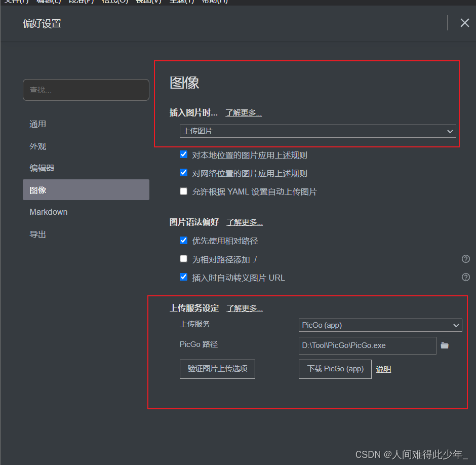Open the 导出 settings section

pos(38,234)
